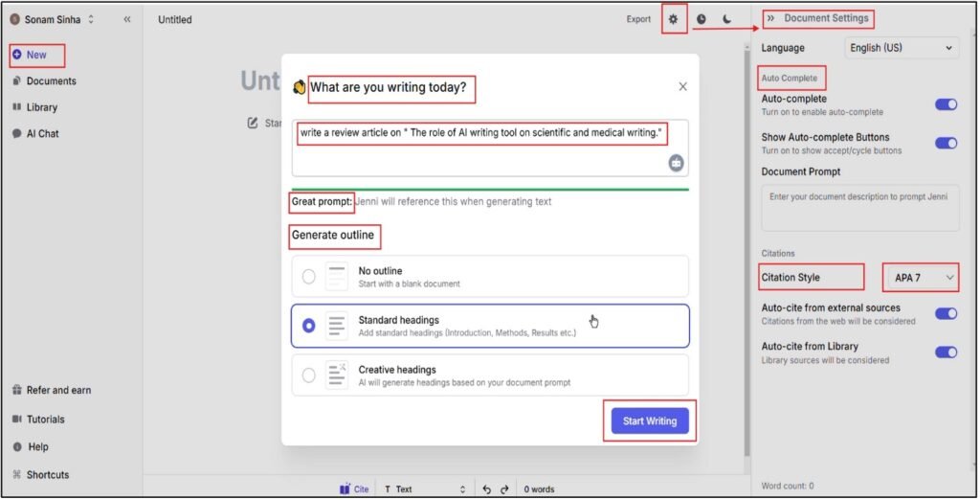Open Library in the sidebar
The height and width of the screenshot is (500, 980).
click(35, 107)
